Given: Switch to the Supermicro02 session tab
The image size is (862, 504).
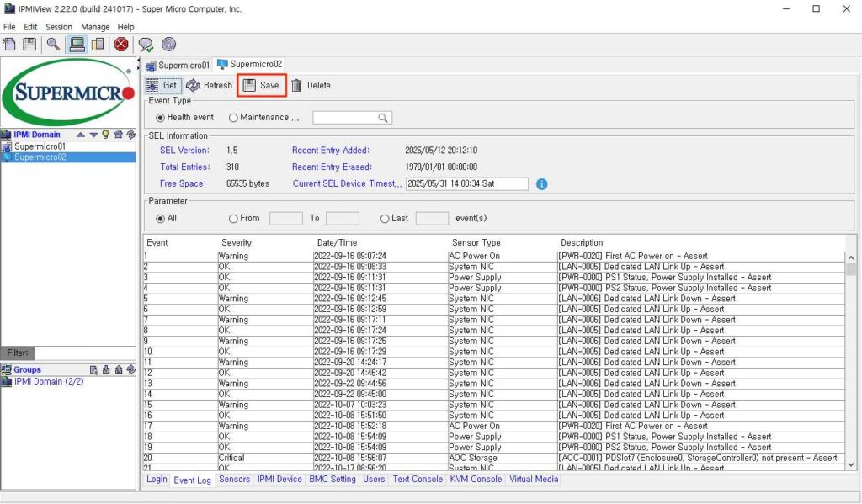Looking at the screenshot, I should pos(250,64).
